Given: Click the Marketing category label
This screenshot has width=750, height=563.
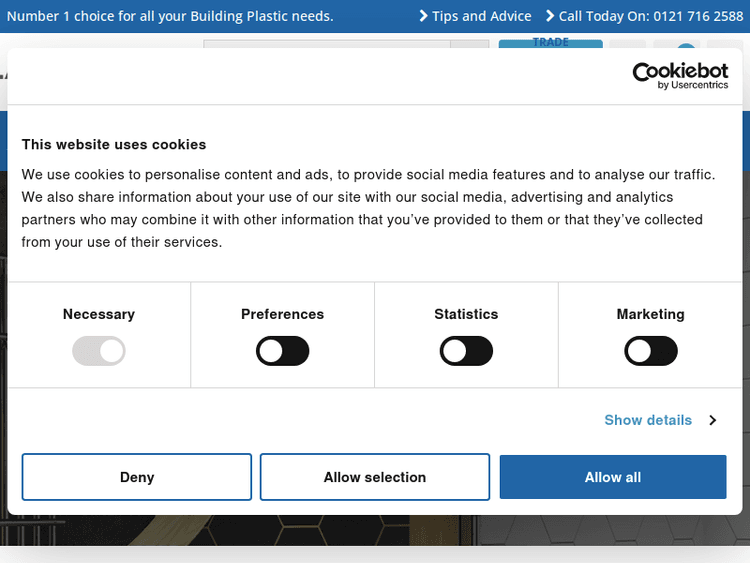Looking at the screenshot, I should [x=650, y=314].
